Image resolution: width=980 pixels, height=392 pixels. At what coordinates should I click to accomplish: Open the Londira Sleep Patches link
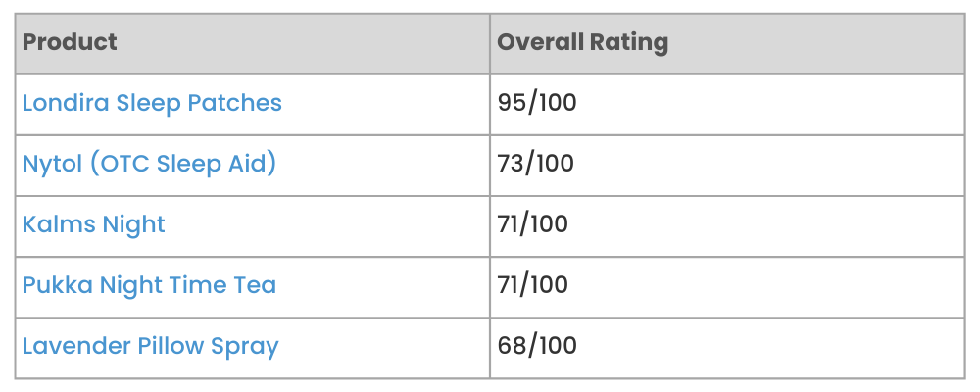[152, 103]
